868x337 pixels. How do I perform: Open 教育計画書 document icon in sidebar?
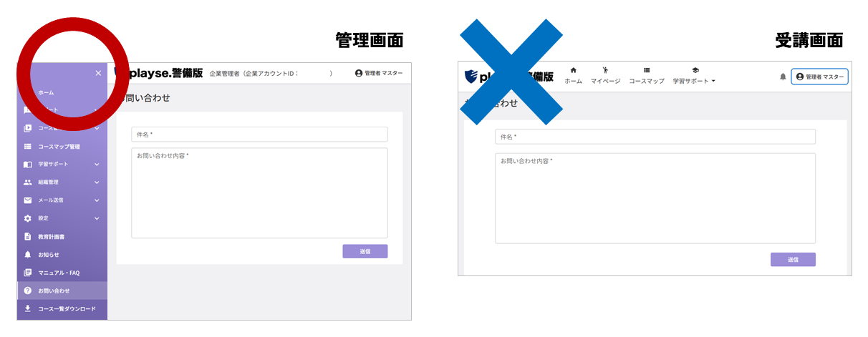[28, 236]
